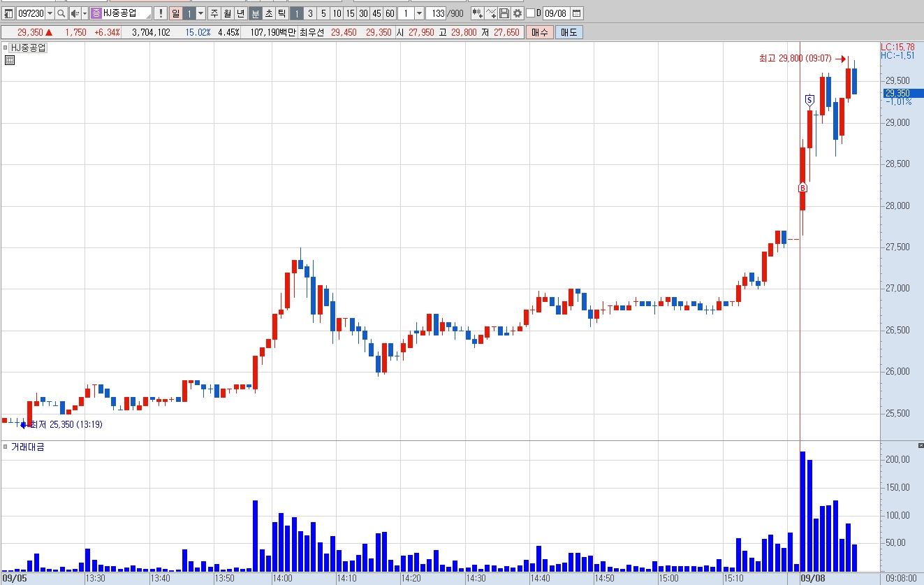This screenshot has width=924, height=585.
Task: Click the stock search magnifier icon
Action: click(61, 13)
